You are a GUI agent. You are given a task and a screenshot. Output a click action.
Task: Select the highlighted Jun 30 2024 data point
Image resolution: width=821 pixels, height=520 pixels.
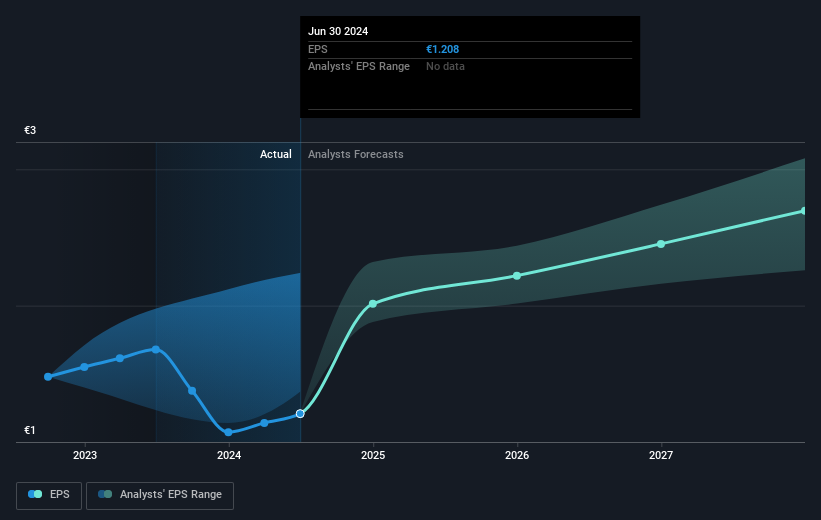click(x=300, y=414)
